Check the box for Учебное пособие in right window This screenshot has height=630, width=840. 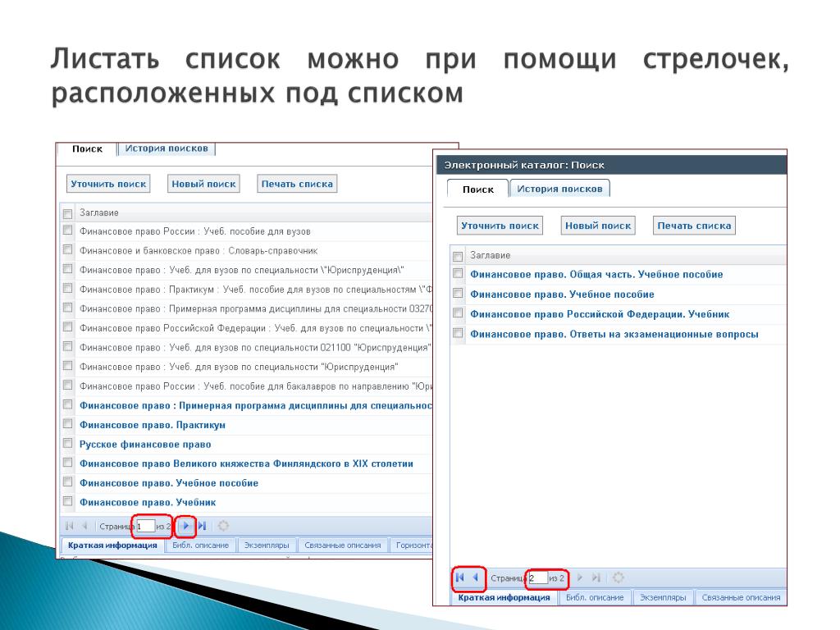click(x=458, y=293)
